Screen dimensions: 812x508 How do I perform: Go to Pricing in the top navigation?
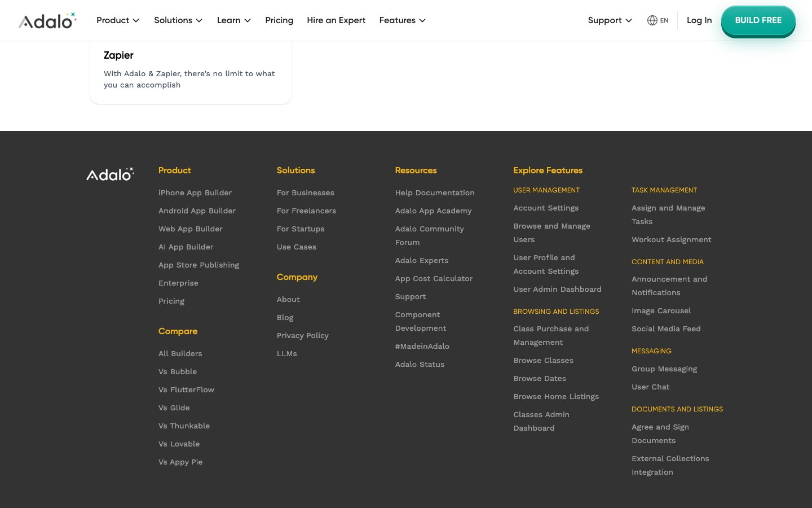(x=279, y=20)
